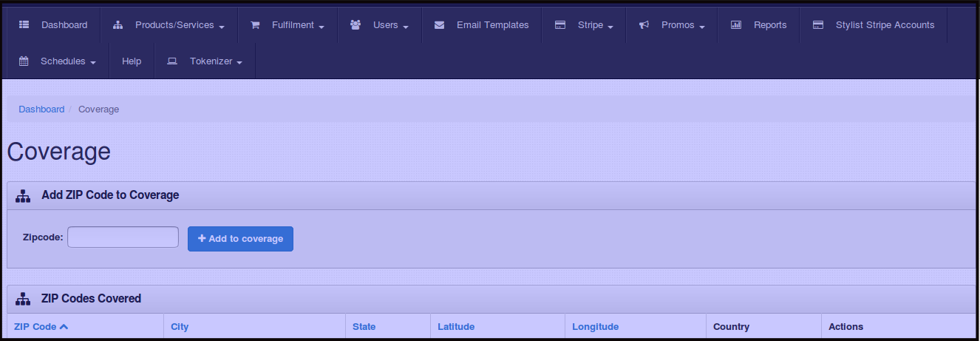This screenshot has width=980, height=341.
Task: Click sitemap icon beside Add ZIP Code heading
Action: click(x=23, y=195)
